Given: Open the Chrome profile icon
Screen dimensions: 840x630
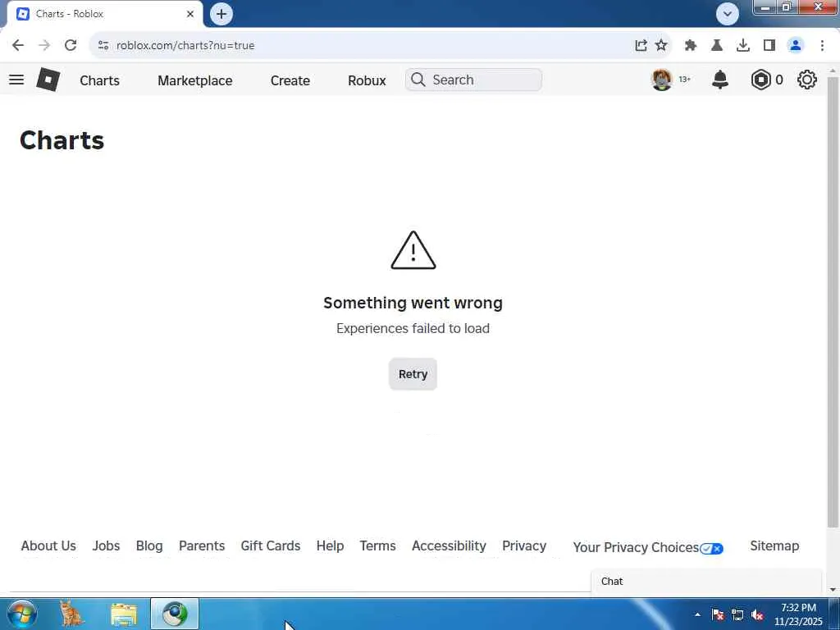Looking at the screenshot, I should [x=796, y=45].
